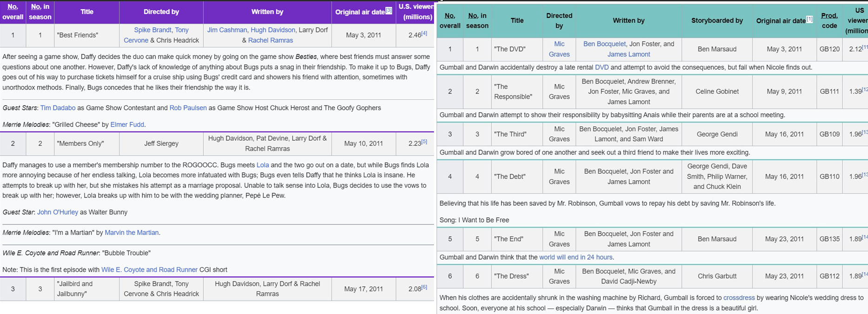
Task: Open the Ben Bocquelet link in The DVD row
Action: [605, 44]
